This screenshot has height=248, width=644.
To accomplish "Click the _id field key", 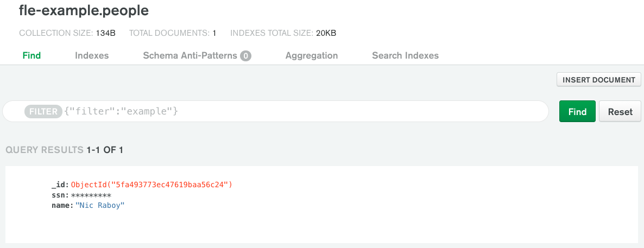I will (59, 185).
